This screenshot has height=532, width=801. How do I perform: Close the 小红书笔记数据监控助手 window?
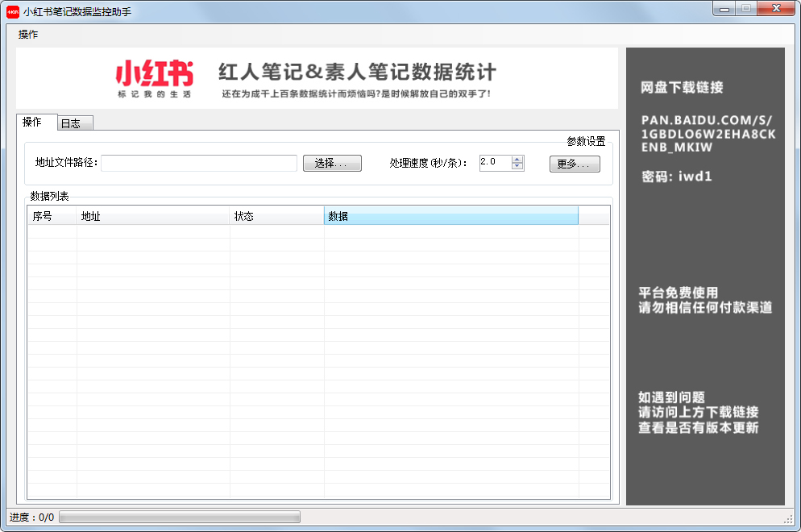click(x=775, y=9)
